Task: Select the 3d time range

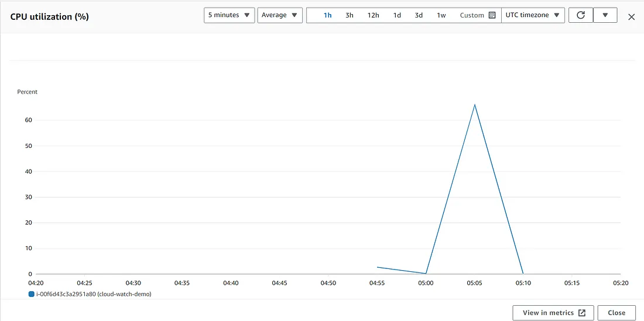Action: 419,15
